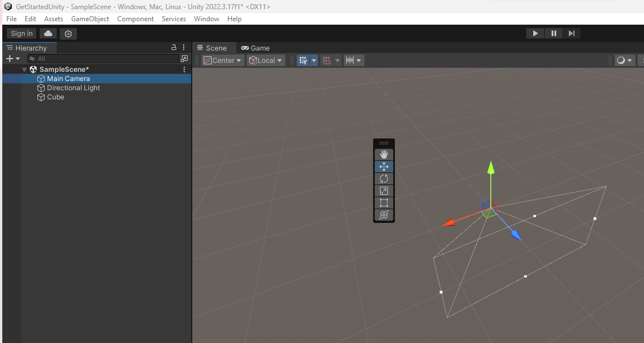Click the Sign in button
Viewport: 644px width, 343px height.
pos(21,33)
